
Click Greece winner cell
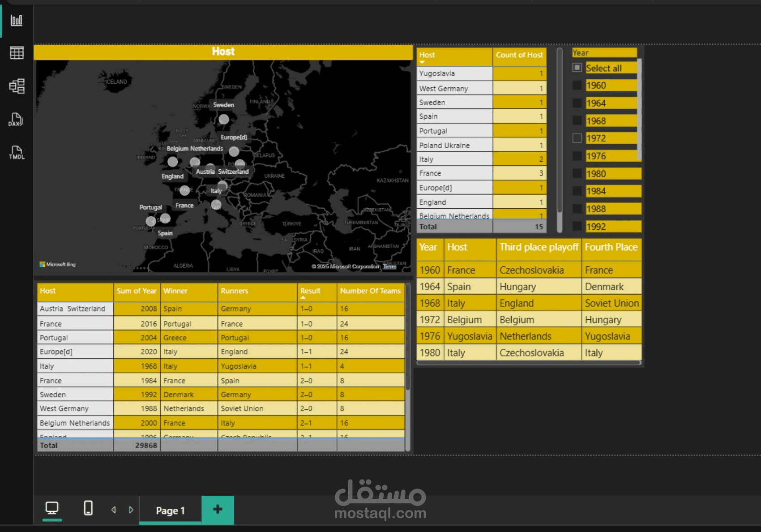click(189, 338)
